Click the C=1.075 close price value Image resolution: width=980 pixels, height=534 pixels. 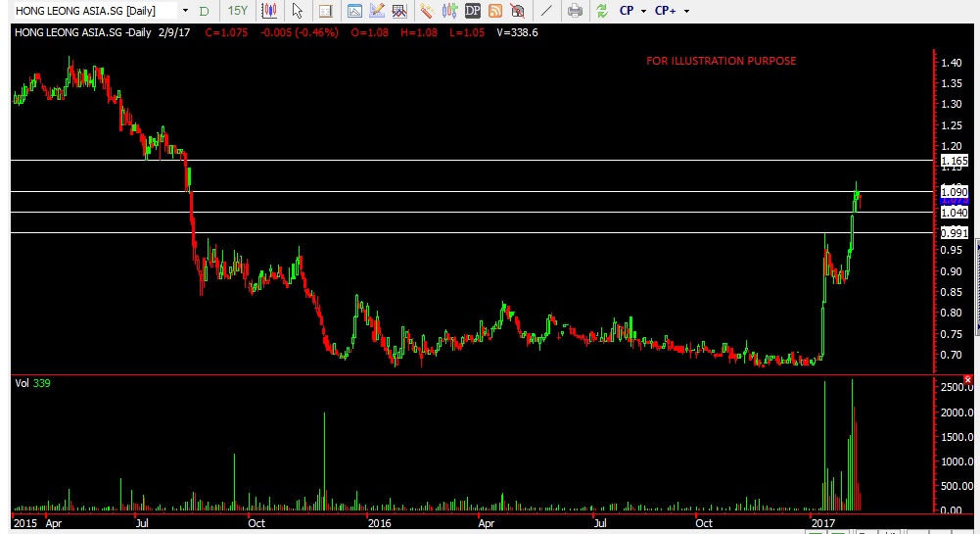[x=226, y=32]
